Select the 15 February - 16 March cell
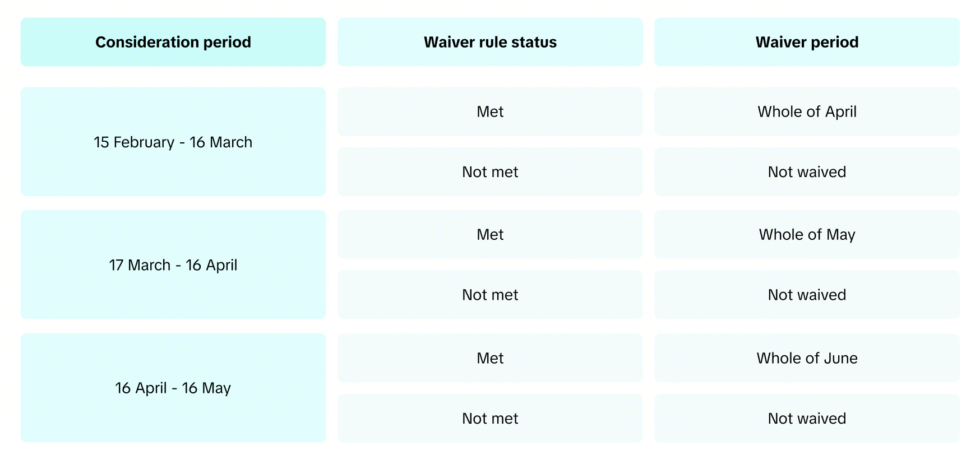 pyautogui.click(x=173, y=142)
